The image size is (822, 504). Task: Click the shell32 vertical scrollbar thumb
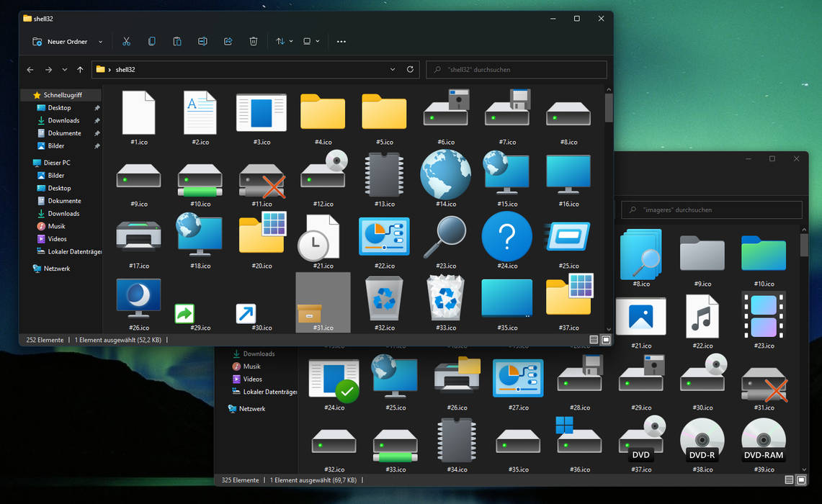pos(609,108)
